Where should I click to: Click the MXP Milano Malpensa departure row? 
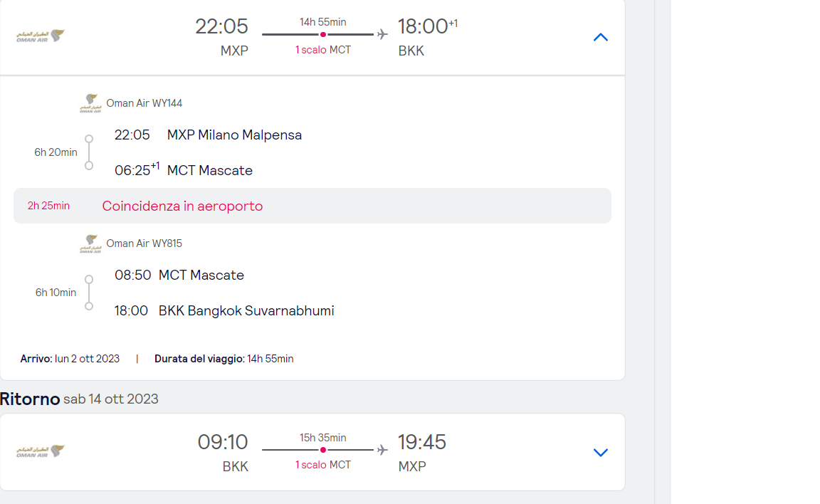point(234,135)
